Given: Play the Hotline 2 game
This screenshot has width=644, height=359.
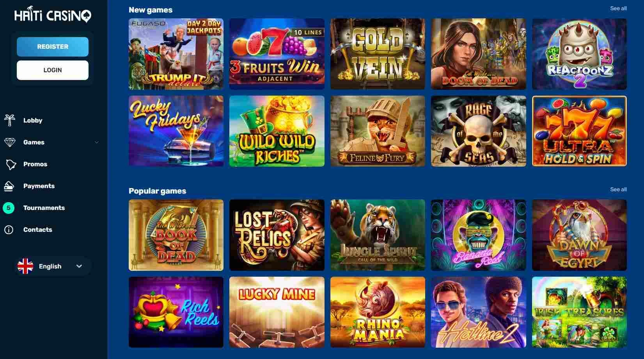Looking at the screenshot, I should point(478,312).
